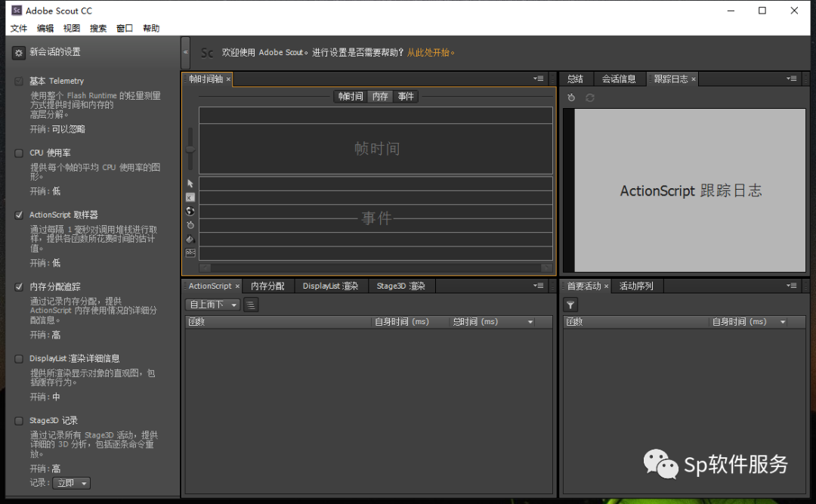Image resolution: width=816 pixels, height=504 pixels.
Task: Click the keyboard event icon
Action: point(190,197)
